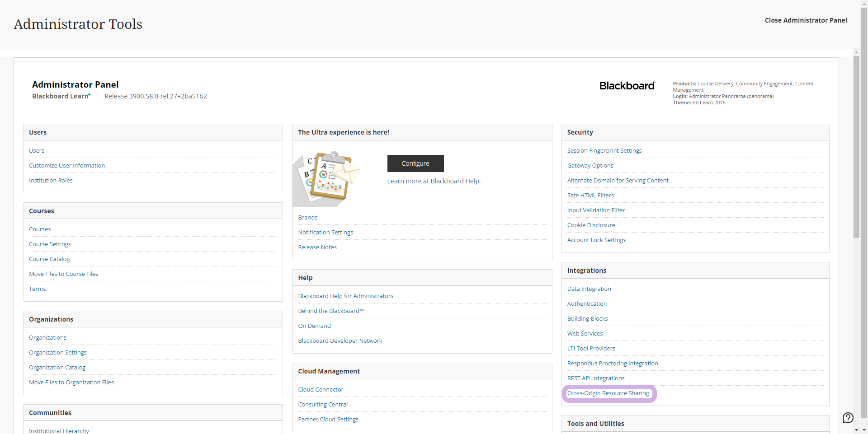The height and width of the screenshot is (434, 868).
Task: Open Organization Catalog
Action: [57, 368]
